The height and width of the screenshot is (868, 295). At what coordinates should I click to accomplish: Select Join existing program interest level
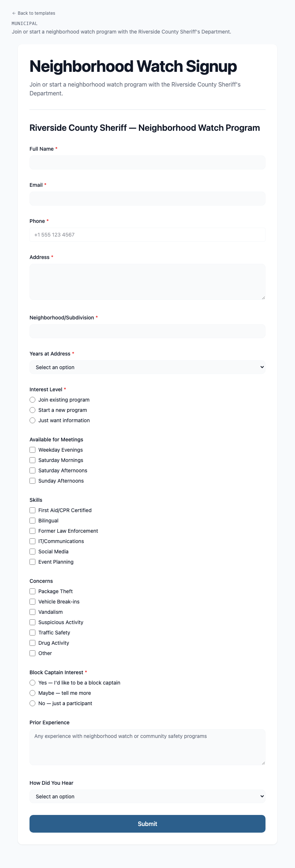point(32,400)
